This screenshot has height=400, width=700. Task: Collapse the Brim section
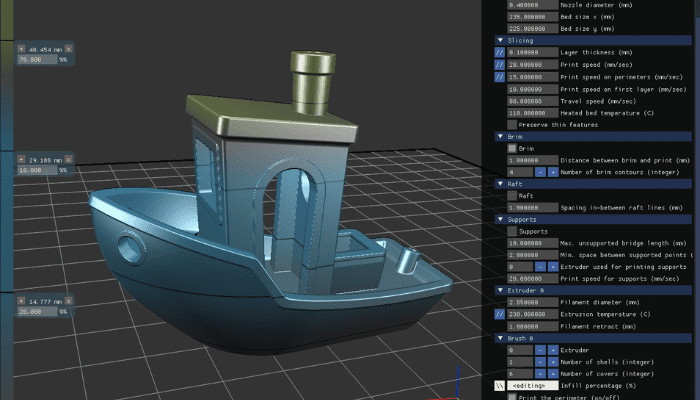click(x=593, y=137)
